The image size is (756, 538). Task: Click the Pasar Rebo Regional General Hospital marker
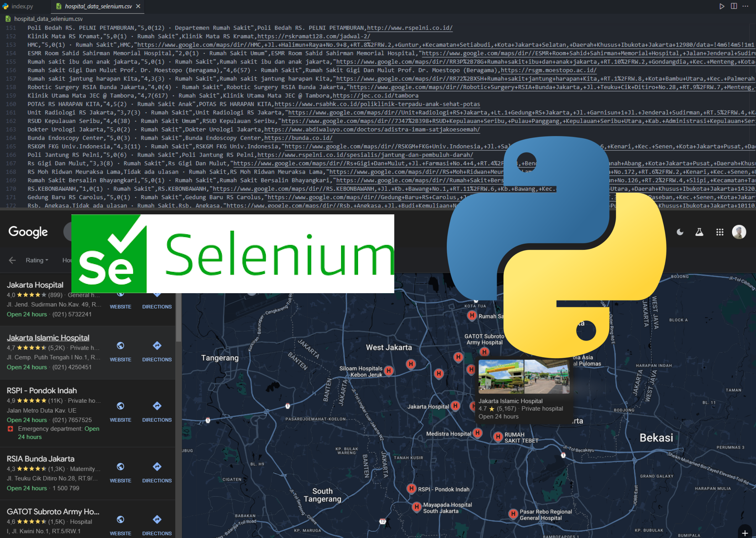click(x=513, y=514)
